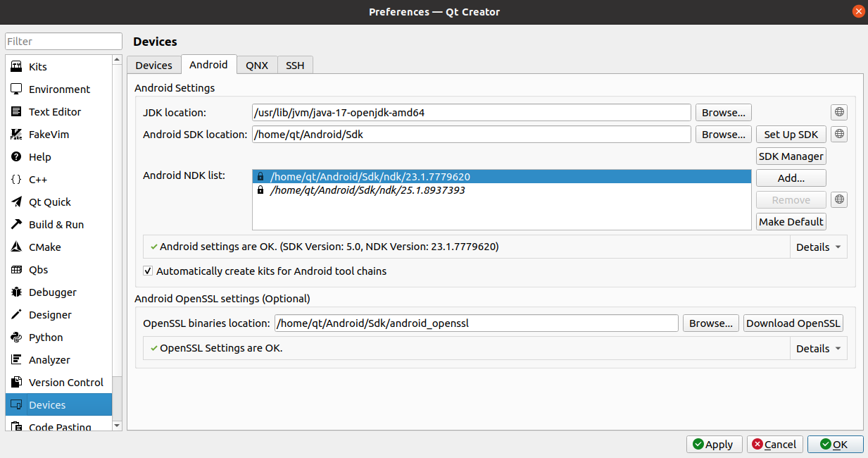Select the Qbs category icon

point(16,270)
